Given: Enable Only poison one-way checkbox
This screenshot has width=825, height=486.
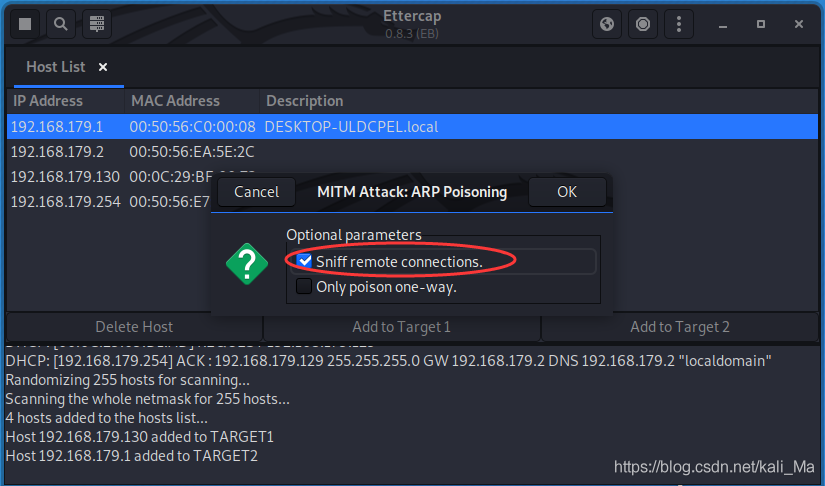Looking at the screenshot, I should (304, 287).
